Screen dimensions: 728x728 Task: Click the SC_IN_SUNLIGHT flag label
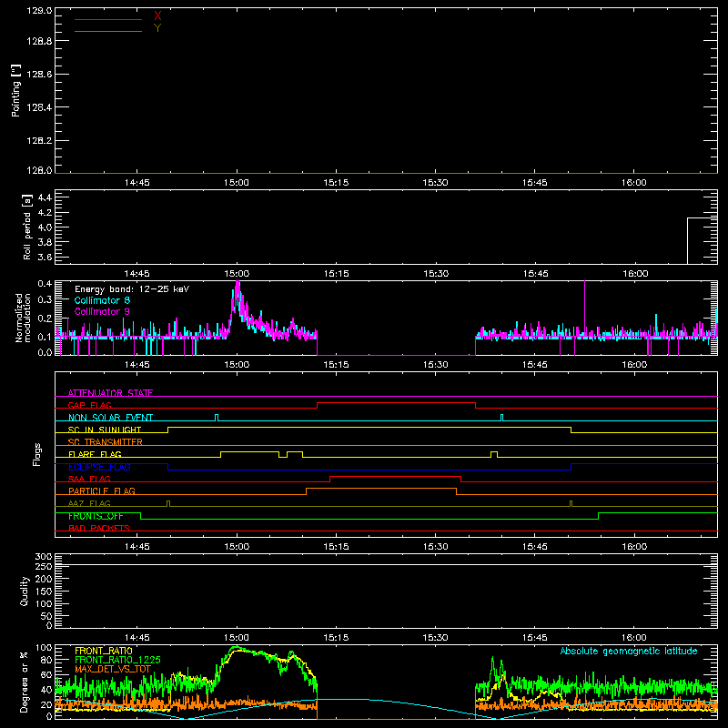point(105,430)
